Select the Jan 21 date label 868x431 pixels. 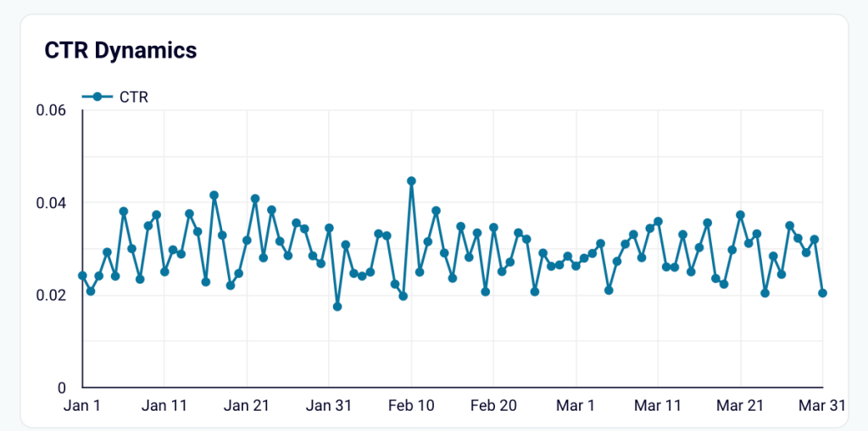click(247, 406)
